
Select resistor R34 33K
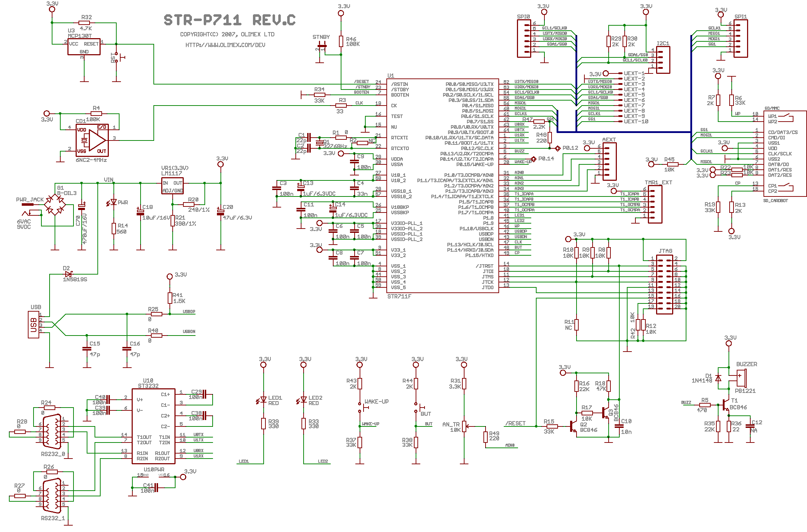[x=319, y=95]
